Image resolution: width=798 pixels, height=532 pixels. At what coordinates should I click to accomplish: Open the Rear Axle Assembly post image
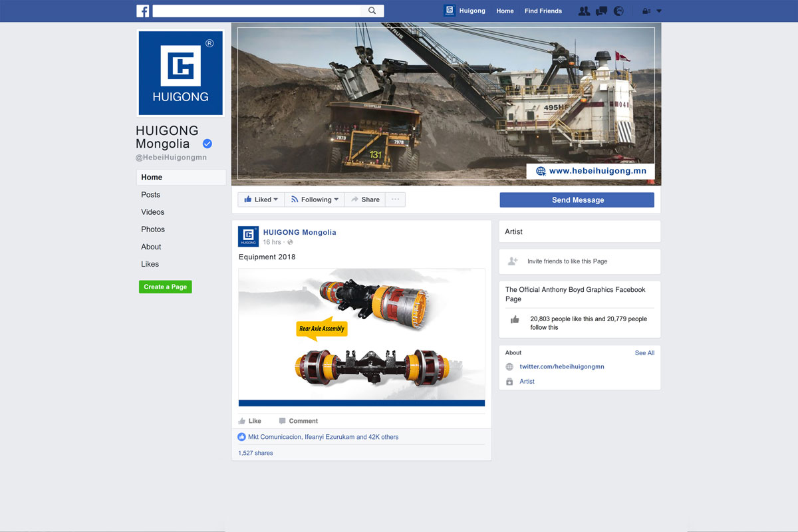[362, 337]
